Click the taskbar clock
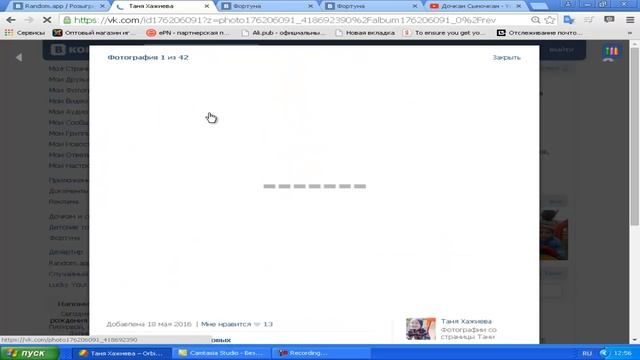The width and height of the screenshot is (640, 360). (x=622, y=353)
